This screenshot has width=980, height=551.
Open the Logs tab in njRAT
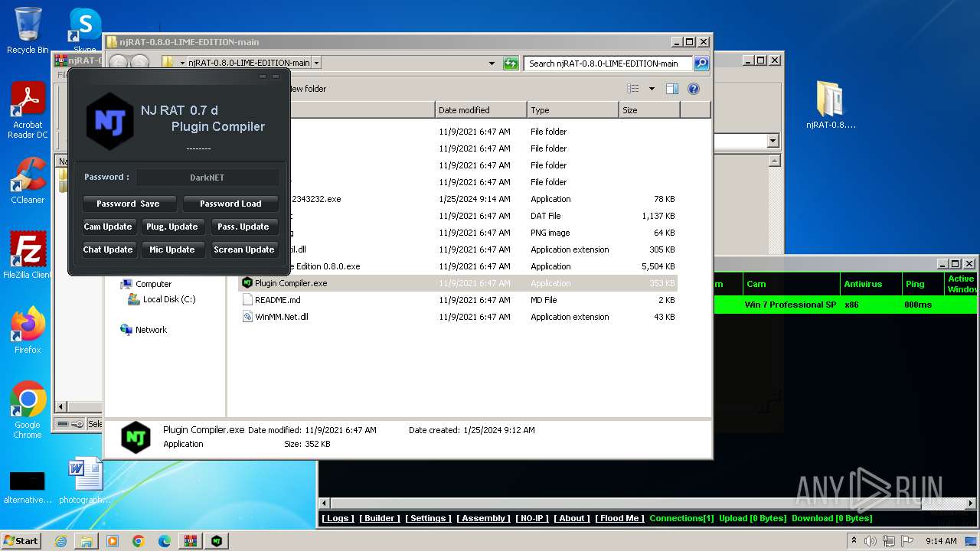[x=338, y=518]
